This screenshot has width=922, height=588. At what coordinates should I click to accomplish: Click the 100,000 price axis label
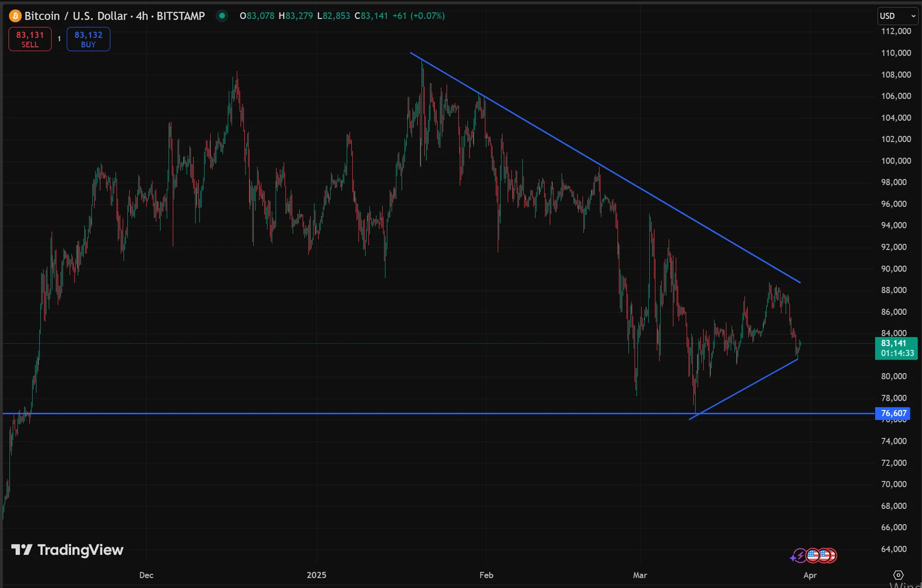coord(896,161)
